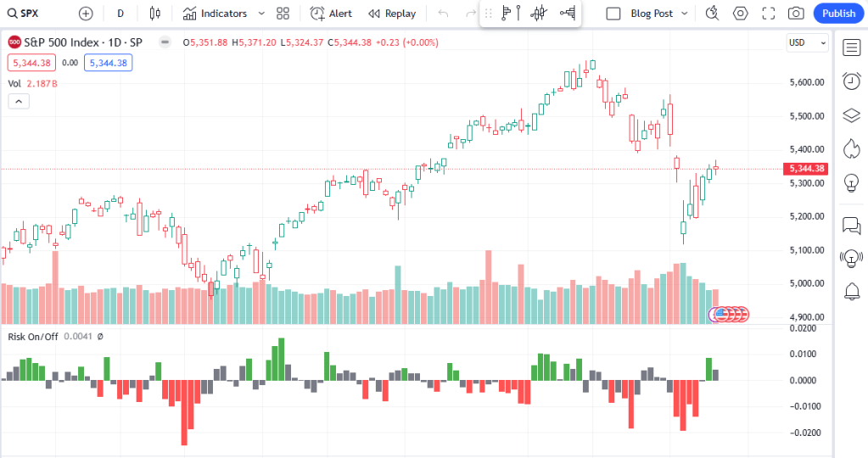Click the Publish button
Viewport: 868px width, 458px height.
[838, 14]
